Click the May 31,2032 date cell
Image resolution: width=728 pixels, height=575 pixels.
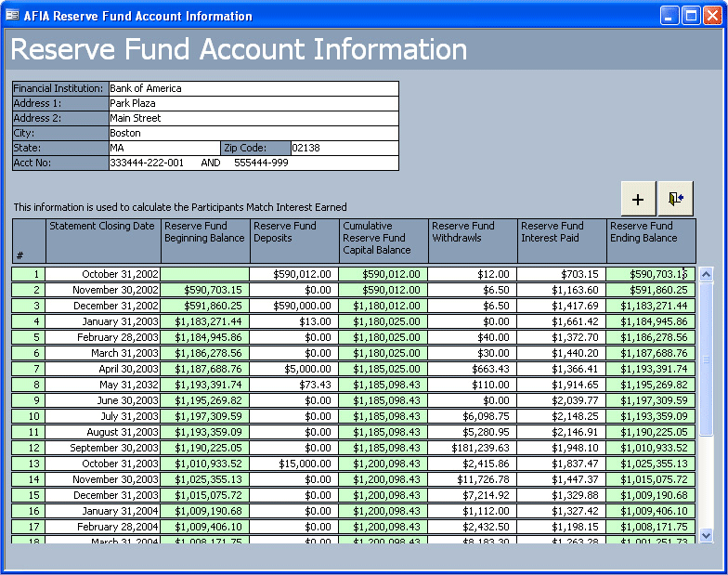tap(103, 385)
